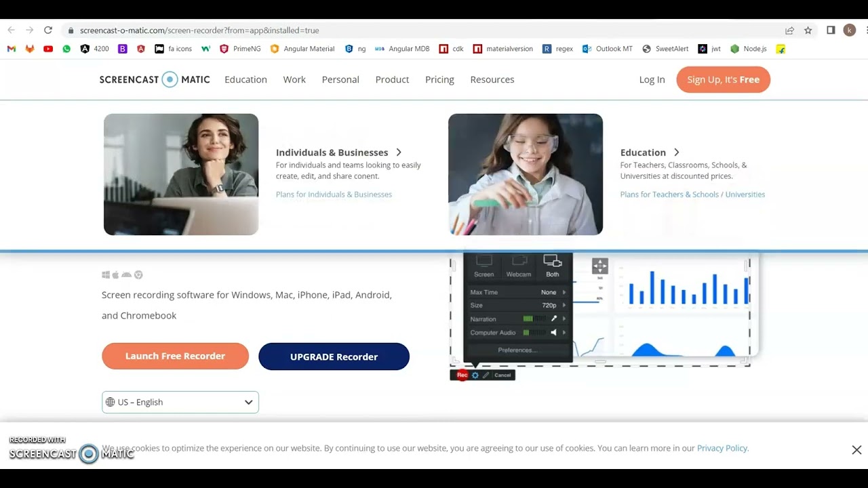The image size is (868, 488).
Task: Open the US – English language dropdown
Action: click(x=180, y=402)
